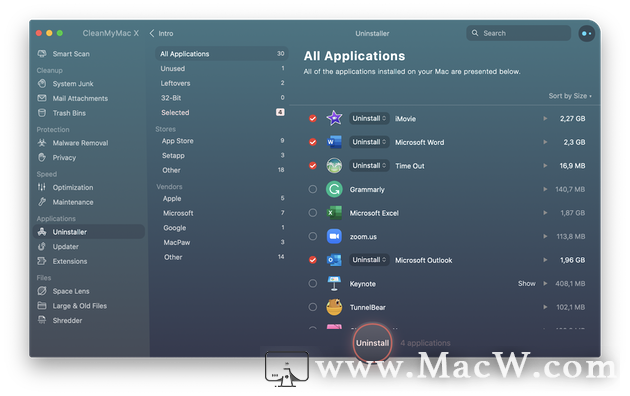Click Large & Old Files icon

click(42, 306)
